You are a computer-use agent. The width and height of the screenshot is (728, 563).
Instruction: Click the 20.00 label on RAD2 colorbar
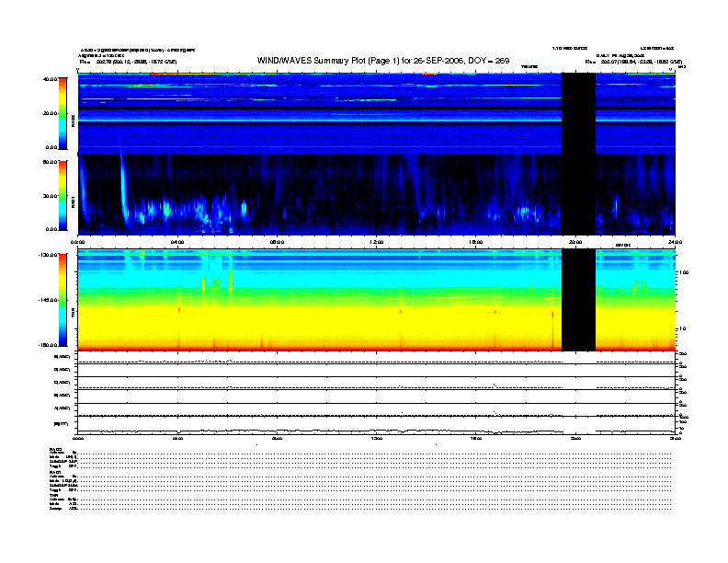point(50,113)
